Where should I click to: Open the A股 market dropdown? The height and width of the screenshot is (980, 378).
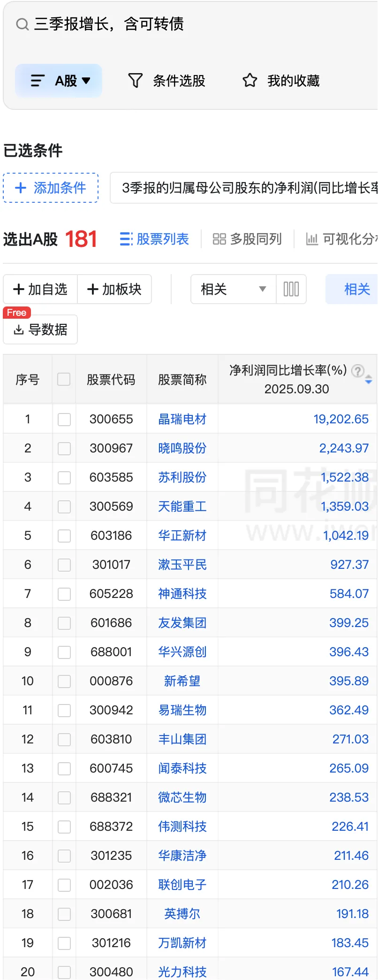point(59,81)
